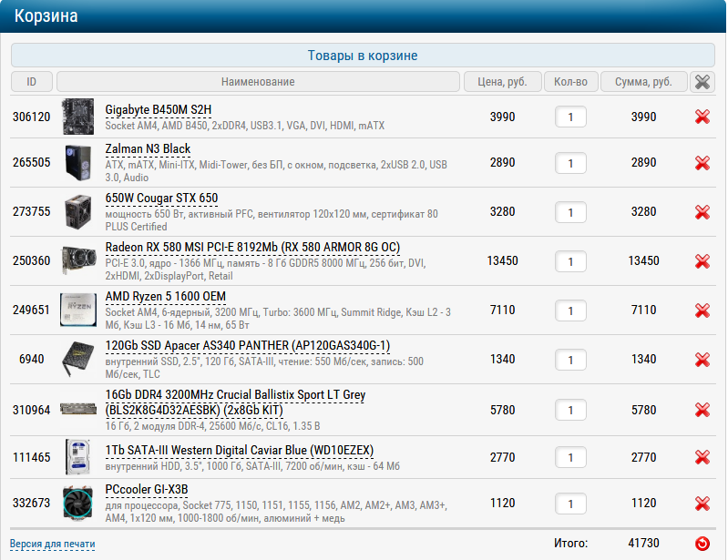Open PCcooler GI-X3B product link
Viewport: 728px width, 560px height.
147,490
